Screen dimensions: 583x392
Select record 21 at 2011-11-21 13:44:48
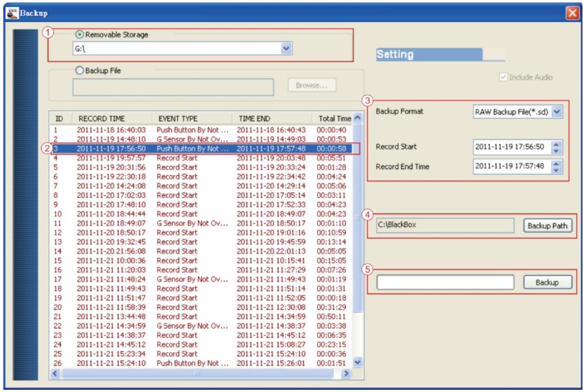tap(201, 317)
